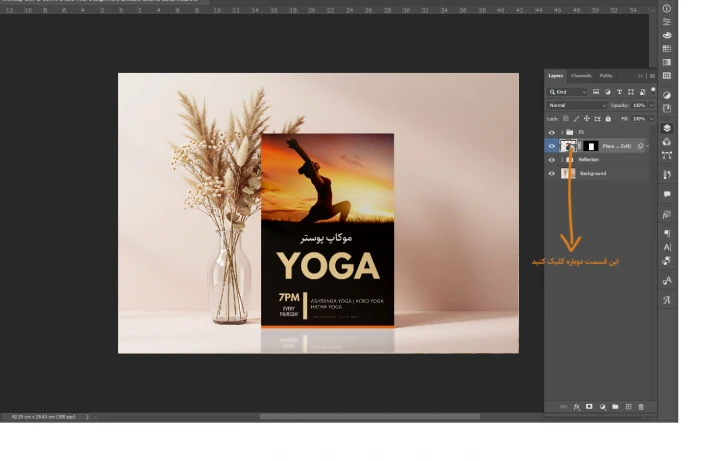Open the Layers panel options menu

pyautogui.click(x=652, y=76)
